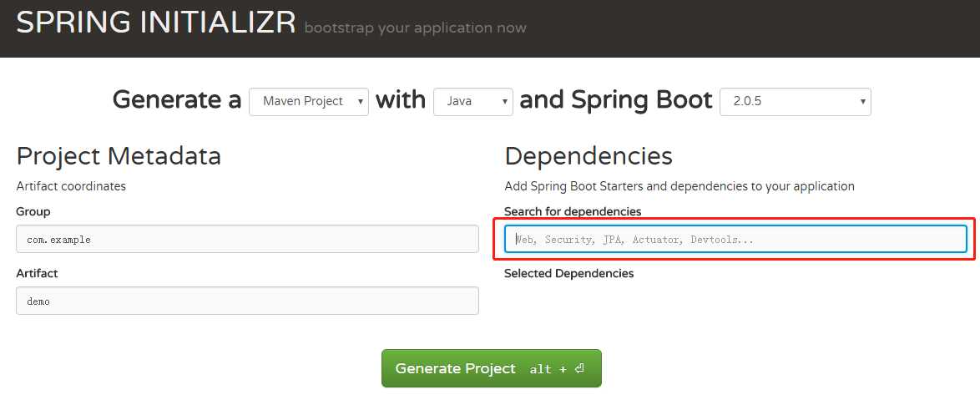Click the Group field containing com.example

point(247,239)
